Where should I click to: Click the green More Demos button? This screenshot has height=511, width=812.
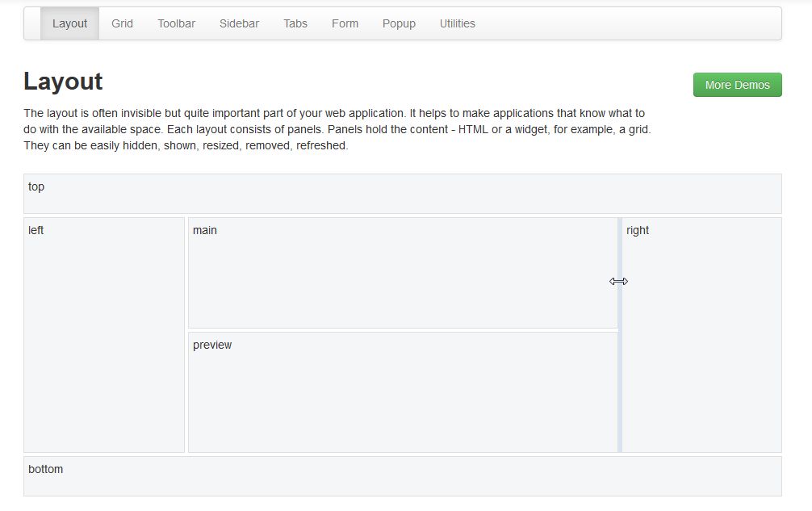736,84
